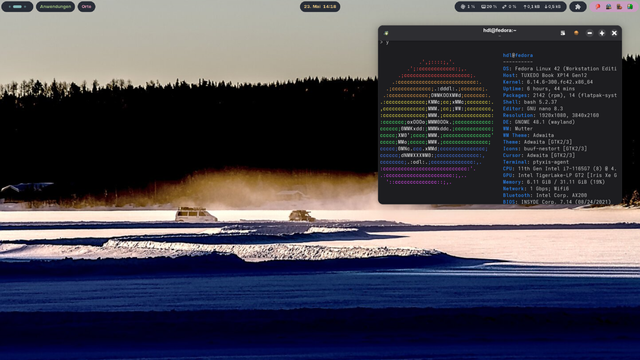Click the green rightmost tray icon

(630, 7)
